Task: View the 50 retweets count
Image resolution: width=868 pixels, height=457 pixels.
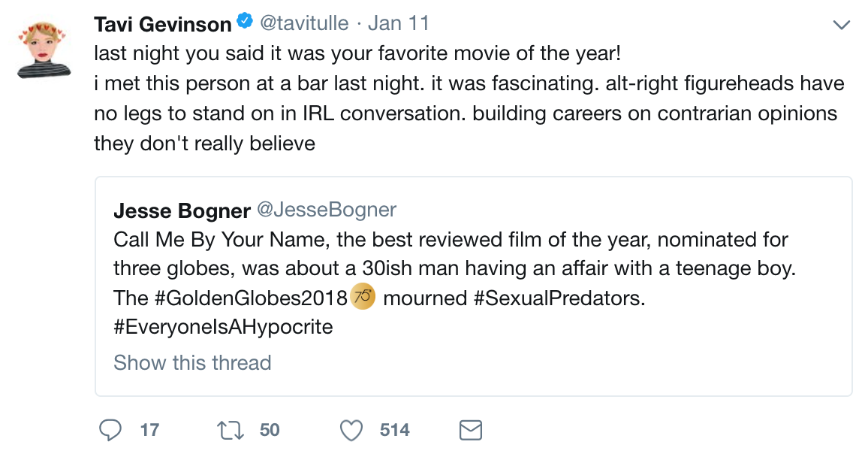Action: point(270,430)
